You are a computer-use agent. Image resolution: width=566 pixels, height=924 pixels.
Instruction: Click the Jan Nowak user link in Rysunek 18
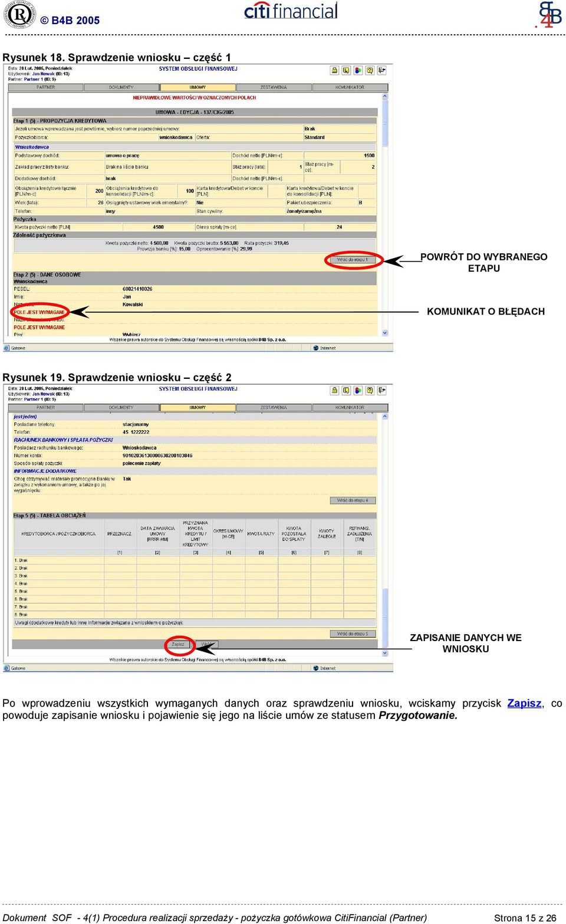point(43,74)
